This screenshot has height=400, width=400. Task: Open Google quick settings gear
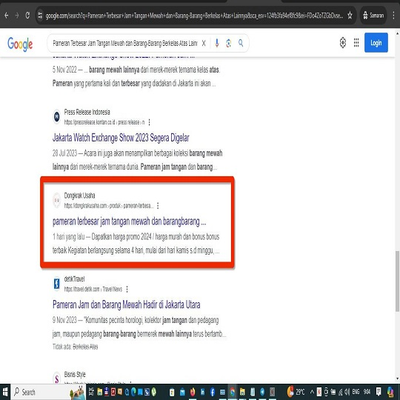click(x=343, y=43)
